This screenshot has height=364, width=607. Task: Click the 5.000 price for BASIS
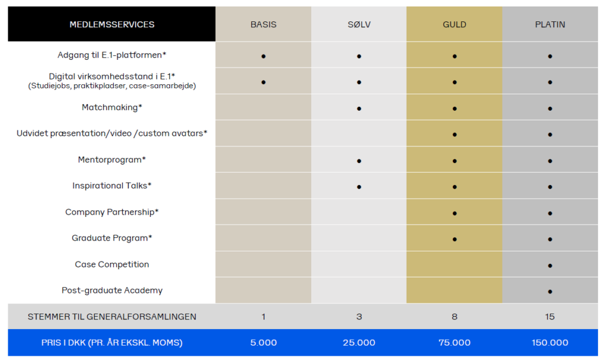263,343
